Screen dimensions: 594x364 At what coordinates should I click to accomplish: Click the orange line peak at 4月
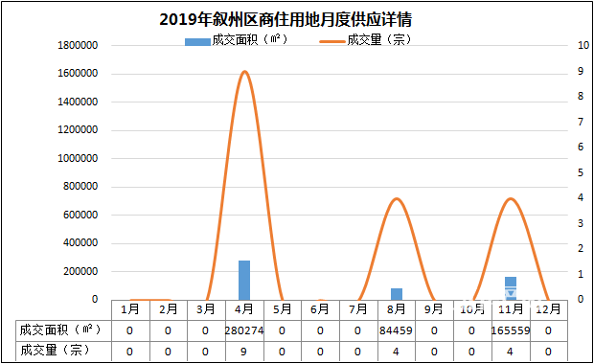coord(244,72)
